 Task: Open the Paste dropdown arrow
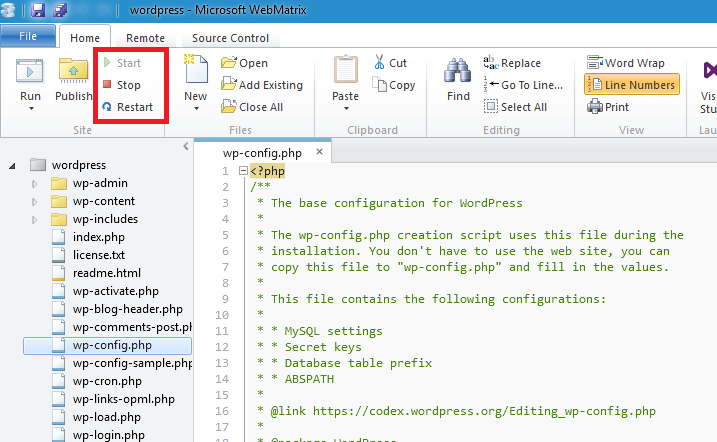[x=346, y=109]
